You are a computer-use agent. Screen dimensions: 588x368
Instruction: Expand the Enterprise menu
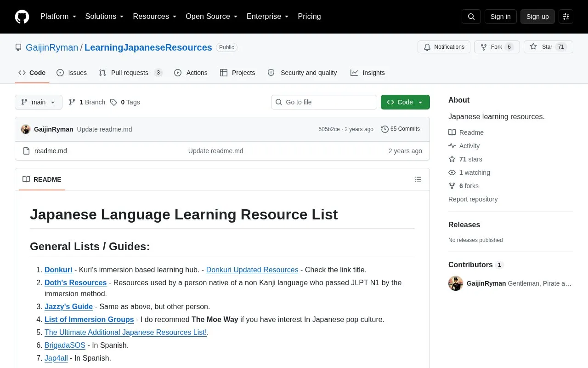268,17
